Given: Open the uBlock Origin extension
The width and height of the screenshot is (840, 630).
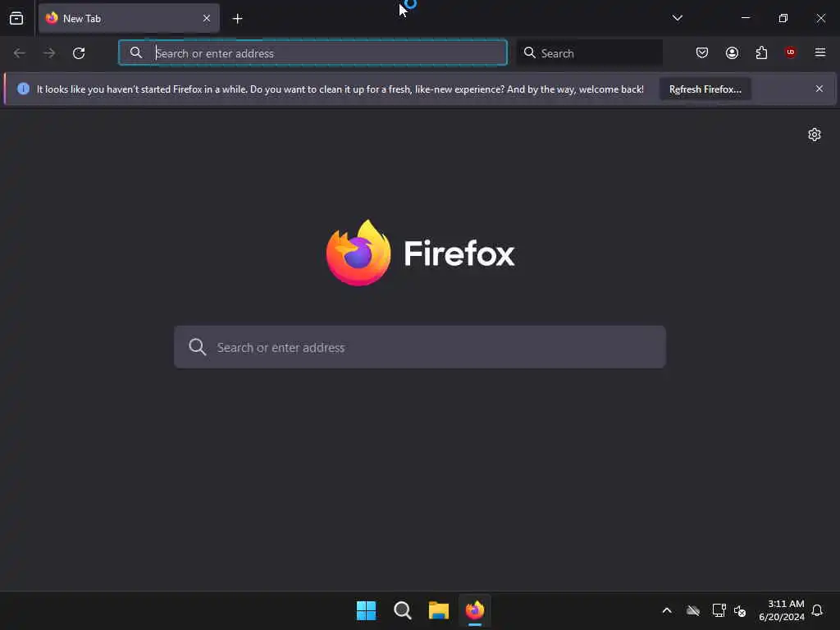Looking at the screenshot, I should coord(790,52).
